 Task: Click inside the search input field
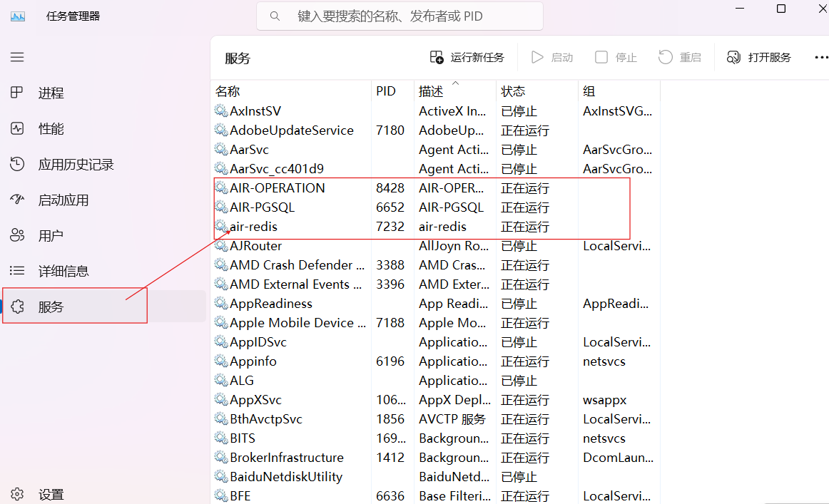pyautogui.click(x=400, y=15)
